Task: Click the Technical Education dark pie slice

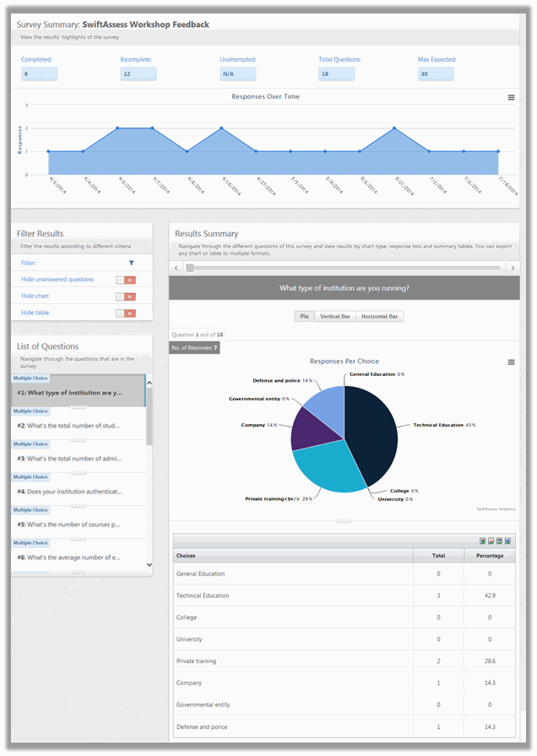Action: pos(373,434)
